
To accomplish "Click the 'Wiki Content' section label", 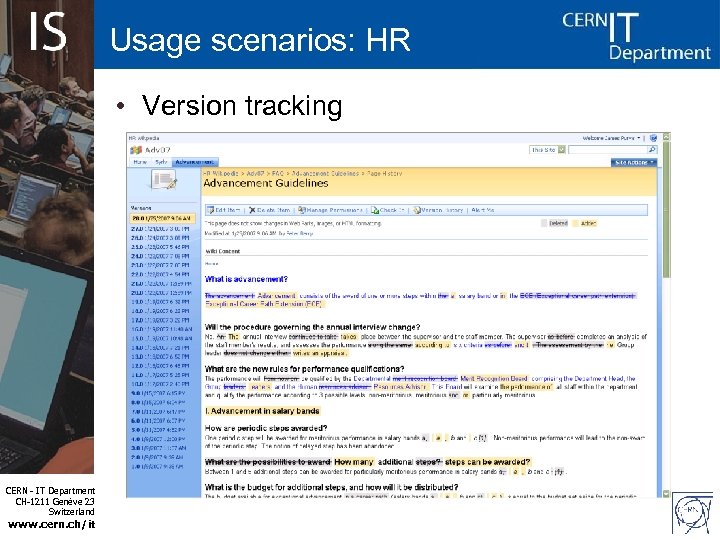I will (x=223, y=252).
